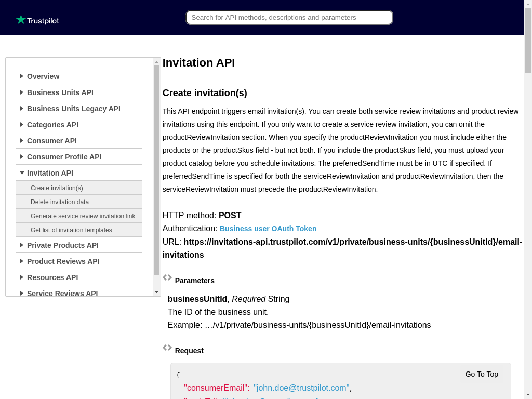Collapse the Invitation API section arrow
This screenshot has width=532, height=399.
pyautogui.click(x=22, y=173)
